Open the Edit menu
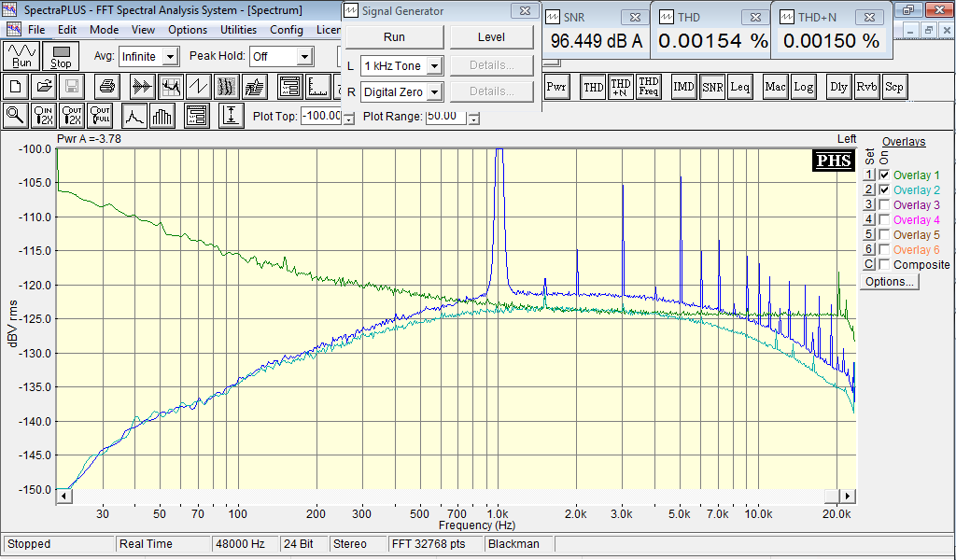 pos(67,29)
